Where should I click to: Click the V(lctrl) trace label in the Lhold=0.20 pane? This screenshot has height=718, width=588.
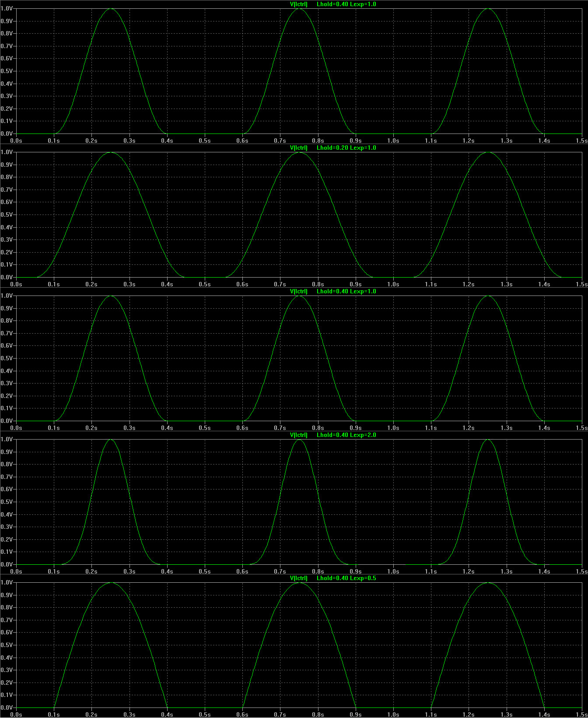point(299,148)
